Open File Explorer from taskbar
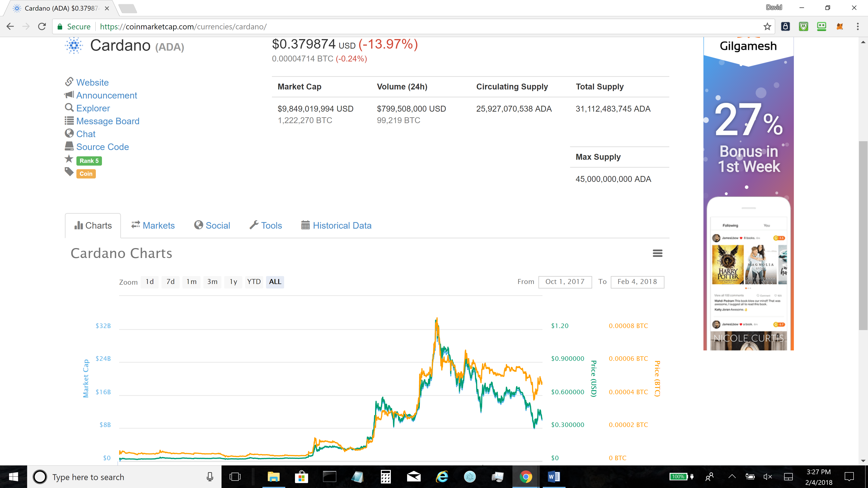Screen dimensions: 868x488 273,477
